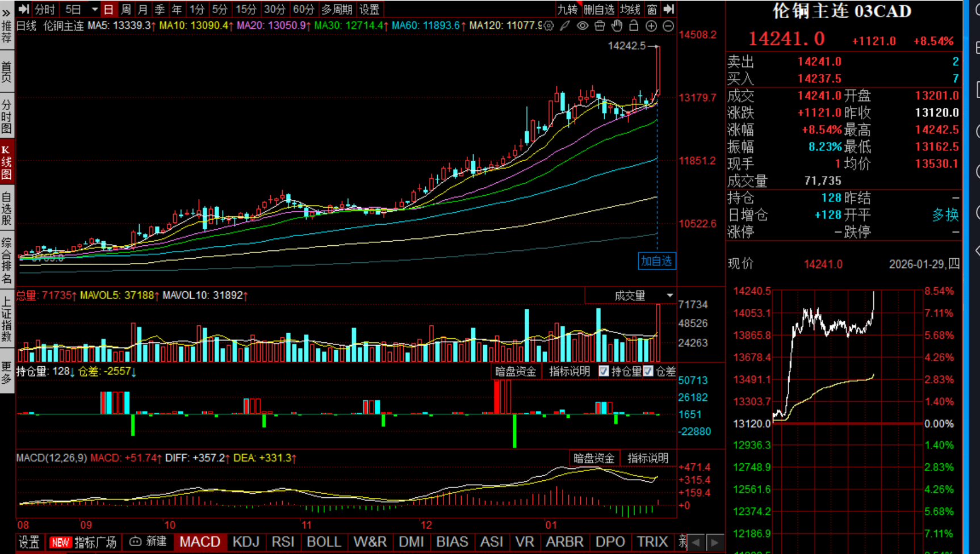Open 暗盘资金 in the open interest panel
The image size is (980, 554).
coord(515,371)
